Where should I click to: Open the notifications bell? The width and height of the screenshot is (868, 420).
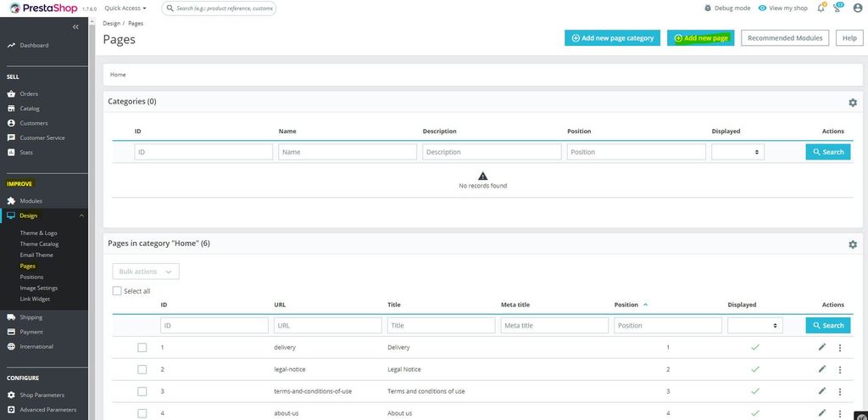coord(821,8)
